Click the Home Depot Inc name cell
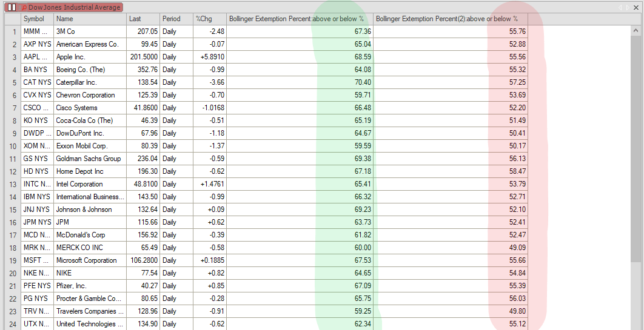 point(90,171)
